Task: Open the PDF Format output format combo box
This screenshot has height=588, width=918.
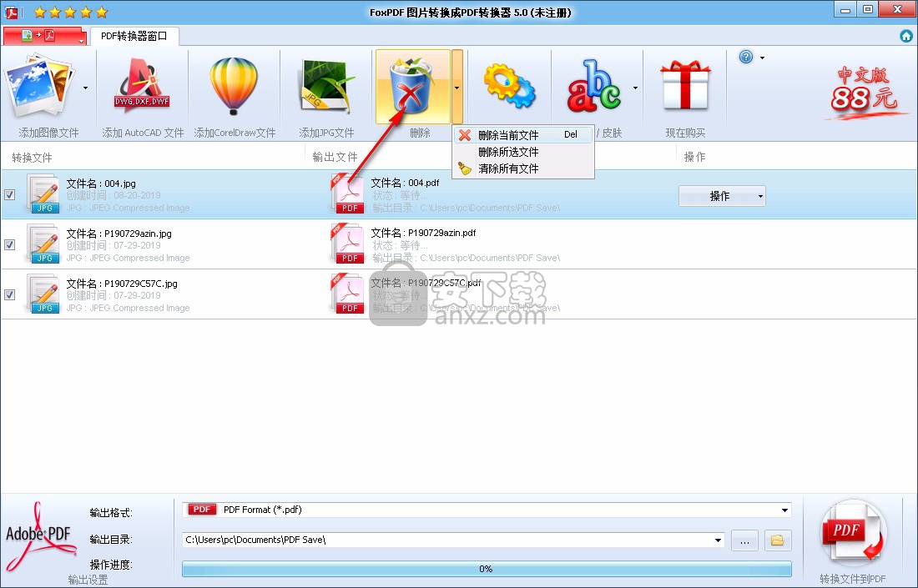Action: (487, 510)
